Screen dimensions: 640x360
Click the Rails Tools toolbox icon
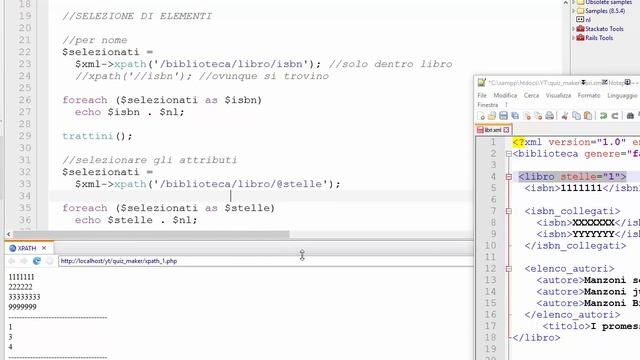pos(580,38)
